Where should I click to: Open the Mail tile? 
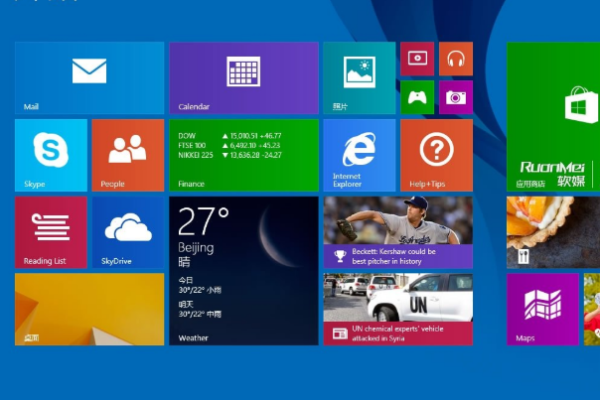pyautogui.click(x=90, y=78)
